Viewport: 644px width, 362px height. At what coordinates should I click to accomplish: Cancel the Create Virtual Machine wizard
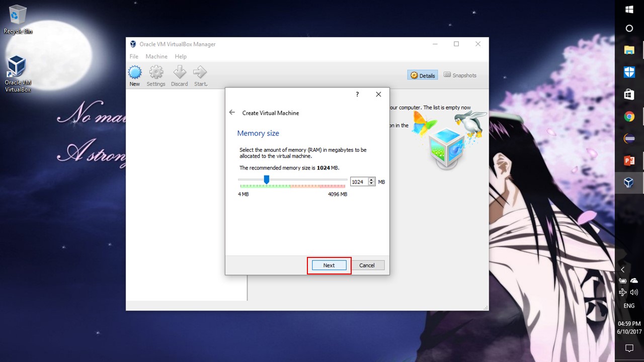(367, 265)
